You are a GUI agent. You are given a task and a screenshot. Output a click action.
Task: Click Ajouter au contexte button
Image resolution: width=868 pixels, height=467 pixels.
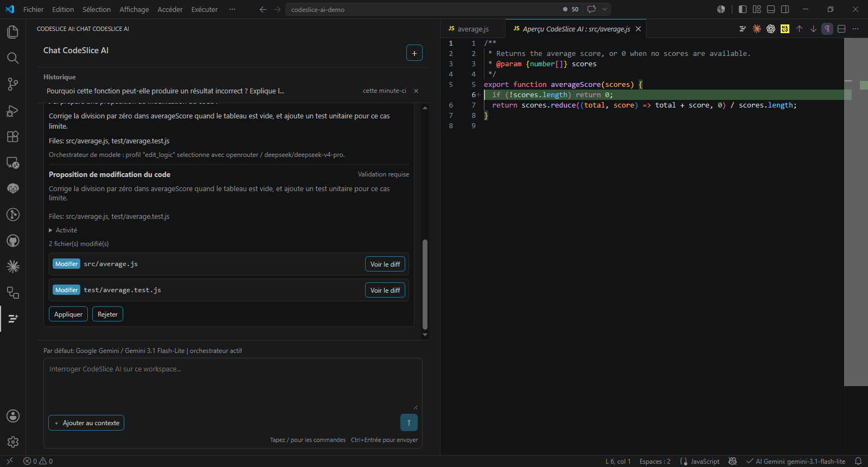click(x=86, y=422)
